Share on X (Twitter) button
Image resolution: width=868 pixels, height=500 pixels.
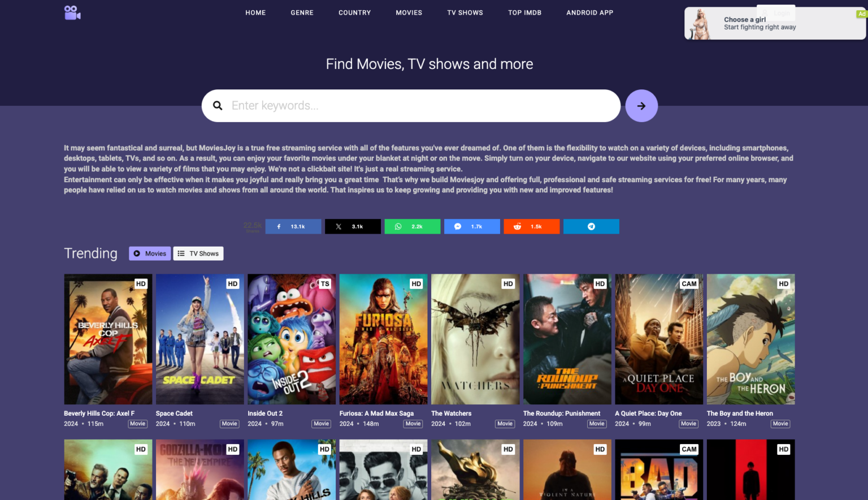pos(353,226)
